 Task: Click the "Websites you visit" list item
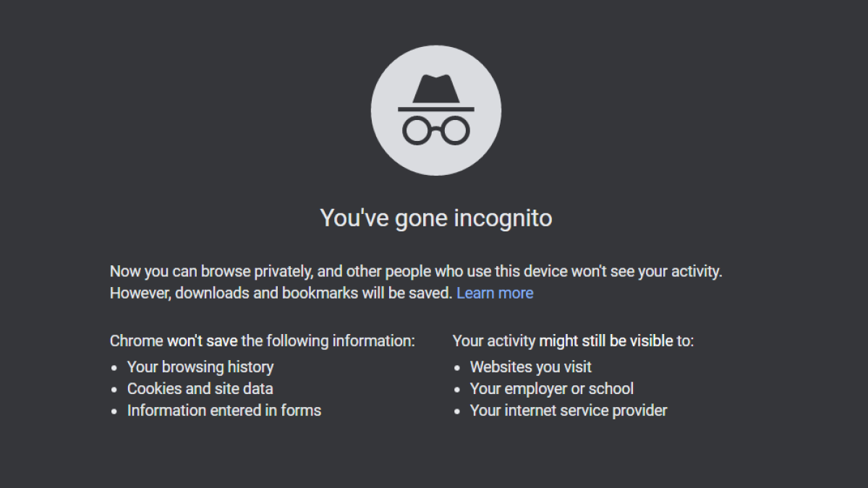[531, 367]
